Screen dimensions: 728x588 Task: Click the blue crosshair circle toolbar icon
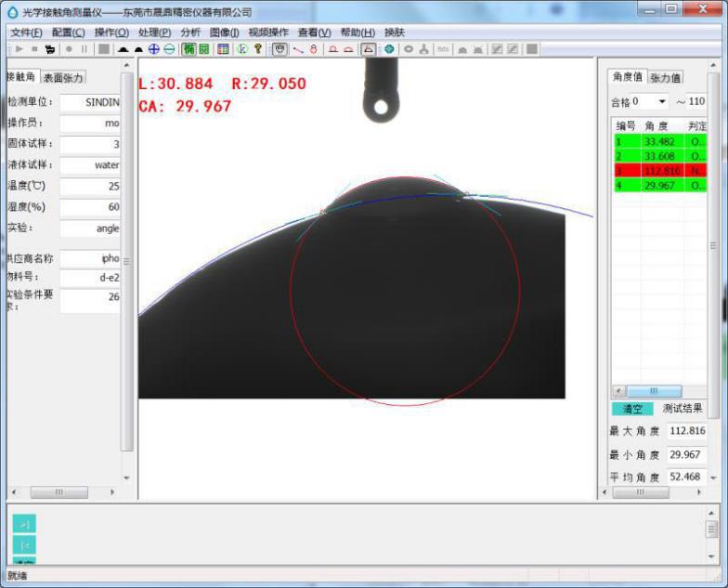[x=154, y=48]
